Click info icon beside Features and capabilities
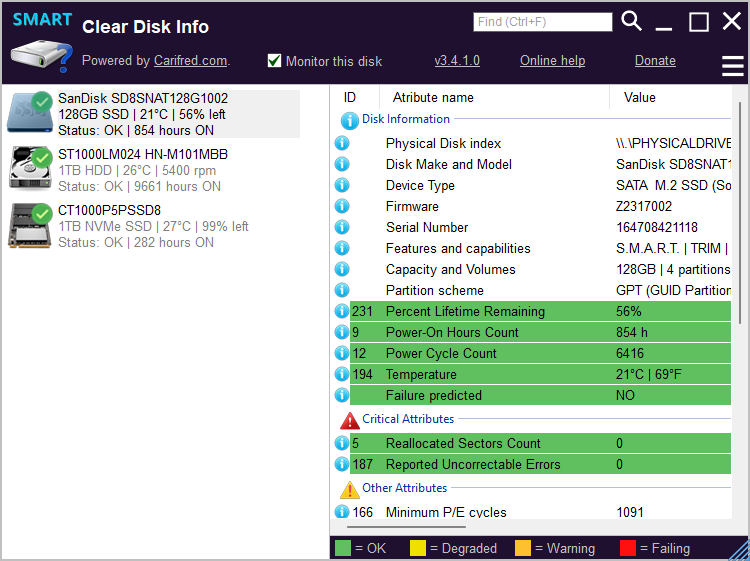The image size is (750, 561). [x=342, y=248]
